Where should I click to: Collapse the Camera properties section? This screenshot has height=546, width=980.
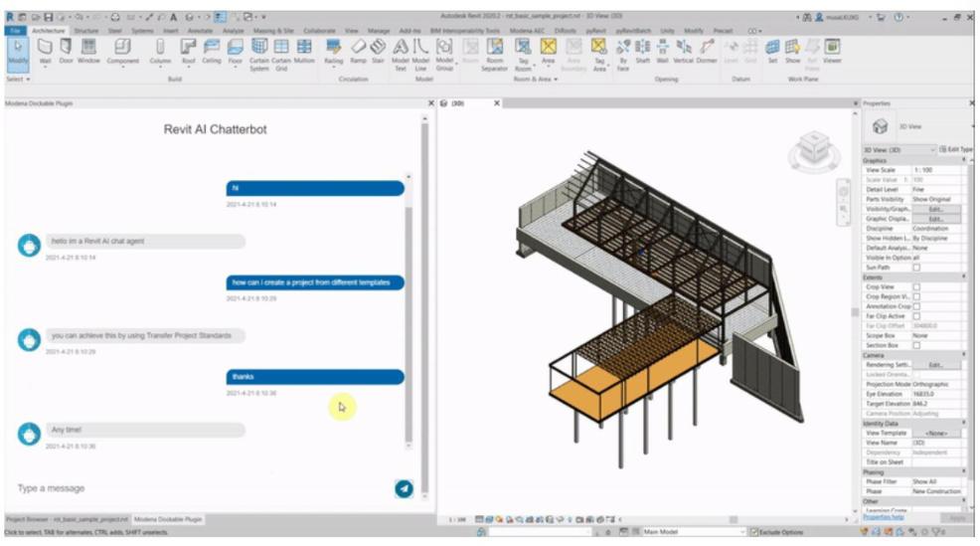click(963, 355)
